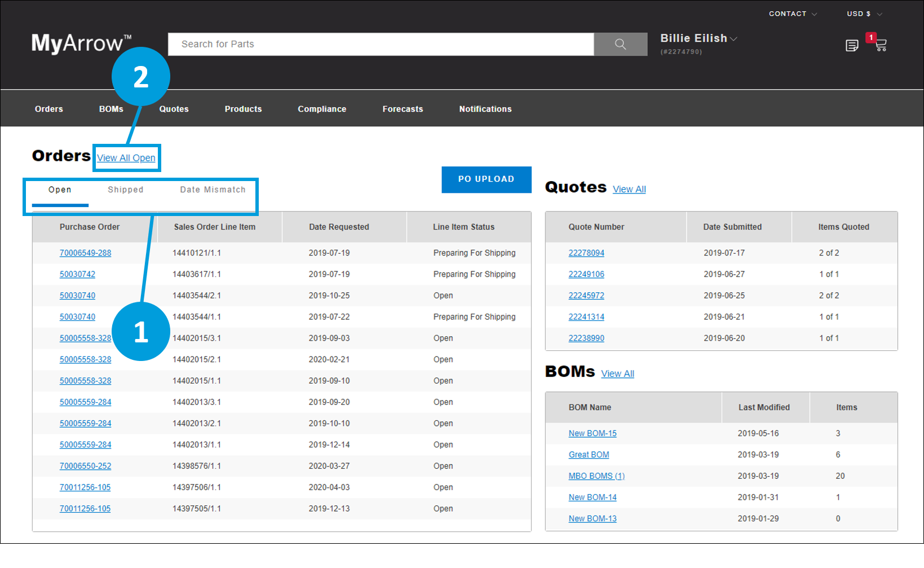Open quote number 22278094
The height and width of the screenshot is (568, 924).
[586, 253]
